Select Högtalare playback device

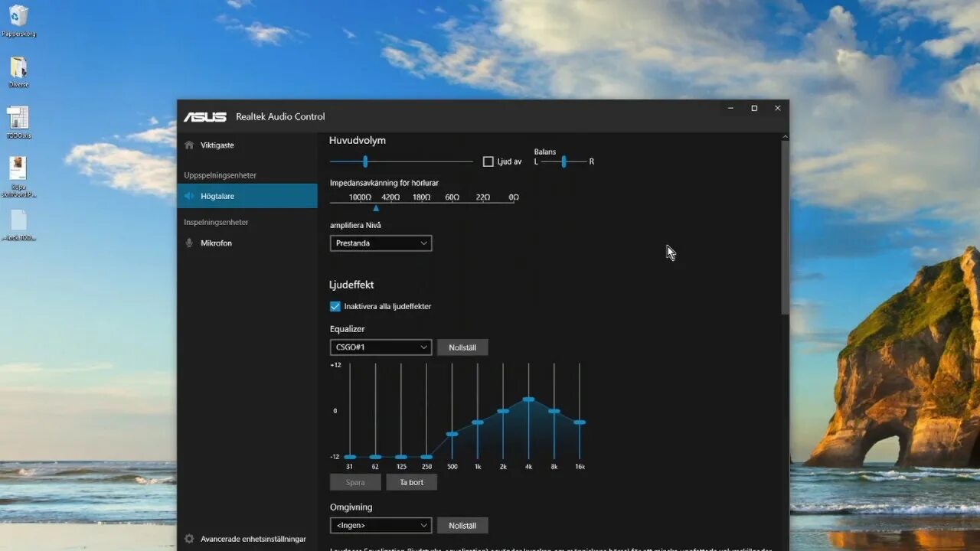247,196
